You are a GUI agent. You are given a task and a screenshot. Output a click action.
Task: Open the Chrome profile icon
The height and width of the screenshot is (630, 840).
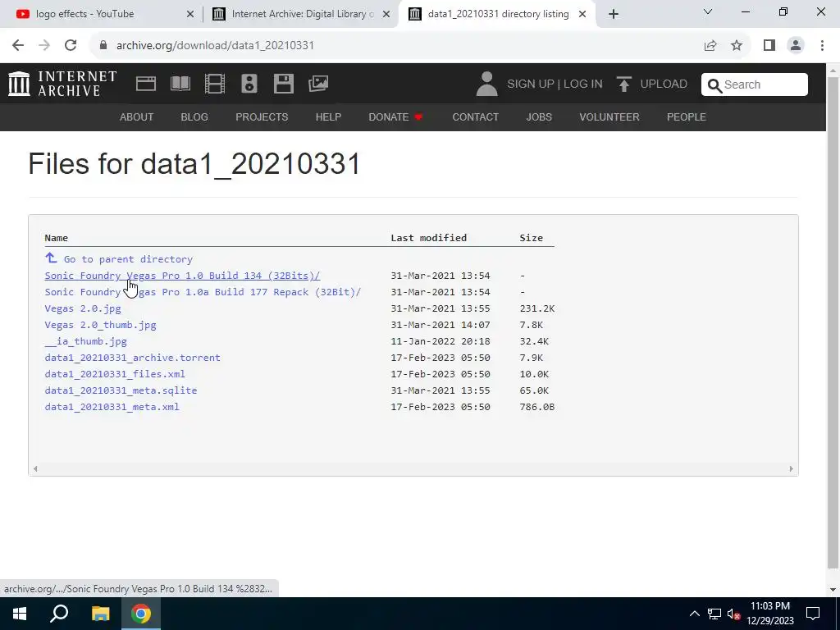(796, 46)
